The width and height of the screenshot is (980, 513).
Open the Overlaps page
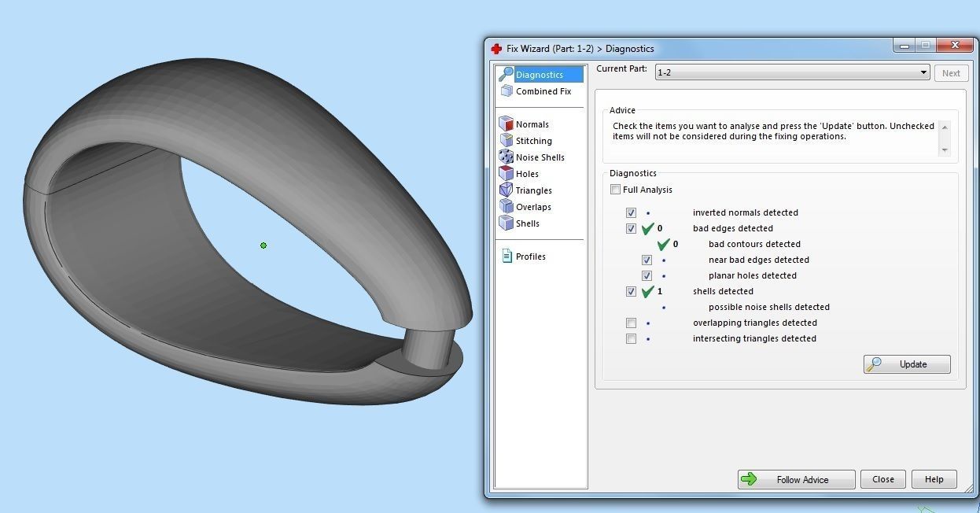pyautogui.click(x=533, y=207)
